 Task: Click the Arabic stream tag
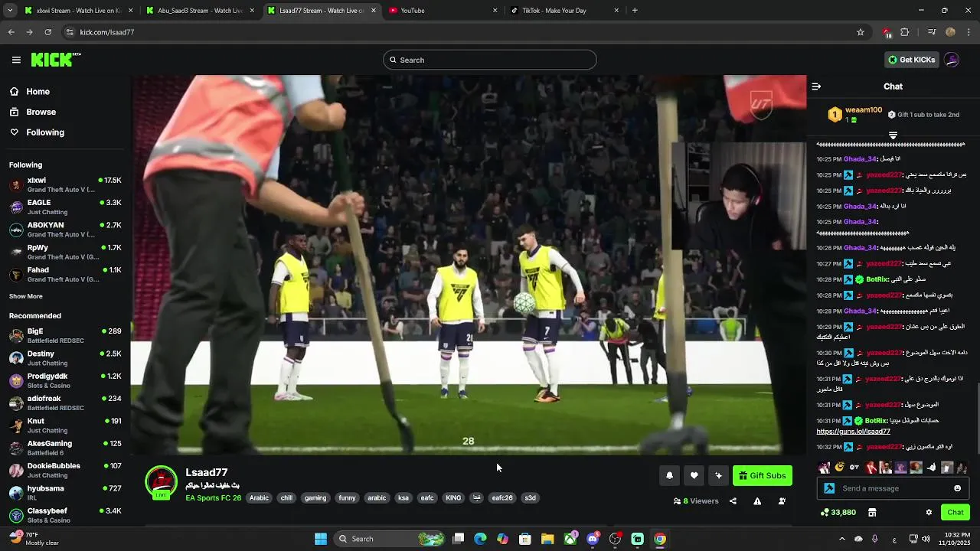click(x=259, y=498)
